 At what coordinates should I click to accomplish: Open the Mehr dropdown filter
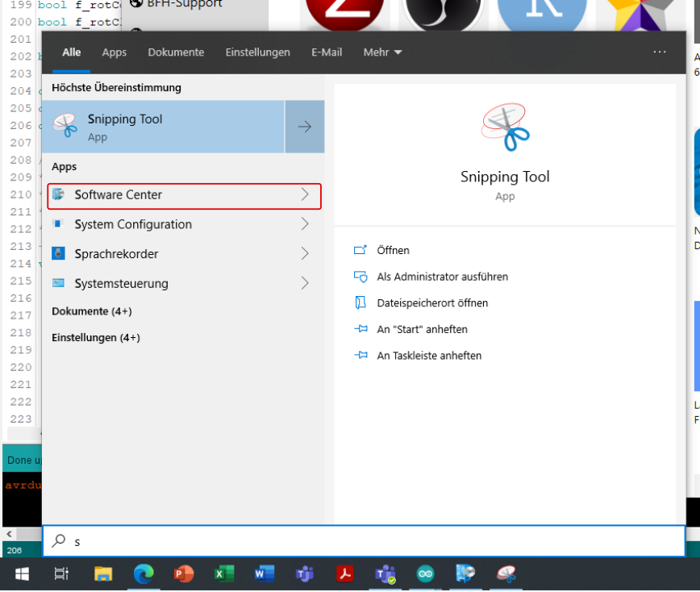382,52
